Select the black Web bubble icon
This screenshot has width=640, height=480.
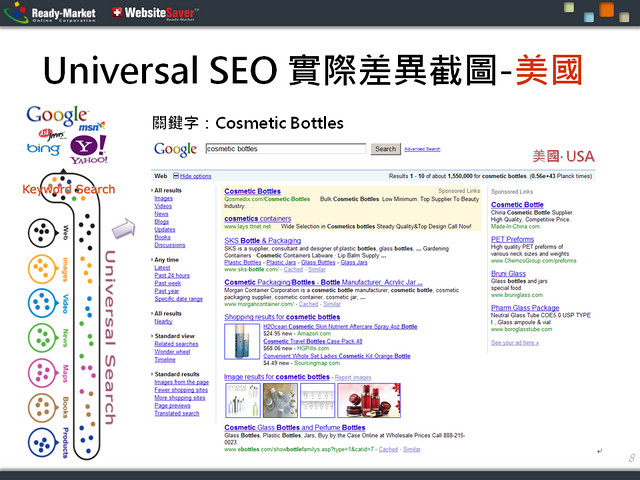click(x=42, y=233)
